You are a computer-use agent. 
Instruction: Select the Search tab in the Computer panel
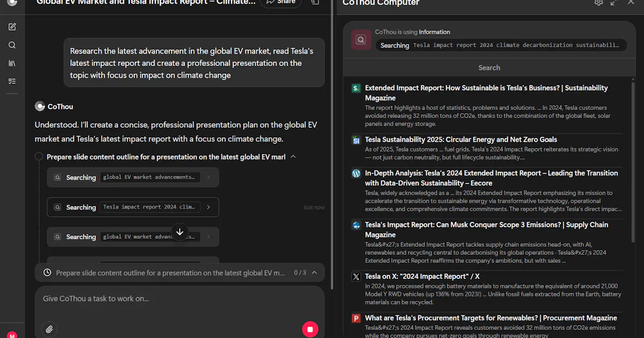coord(489,68)
